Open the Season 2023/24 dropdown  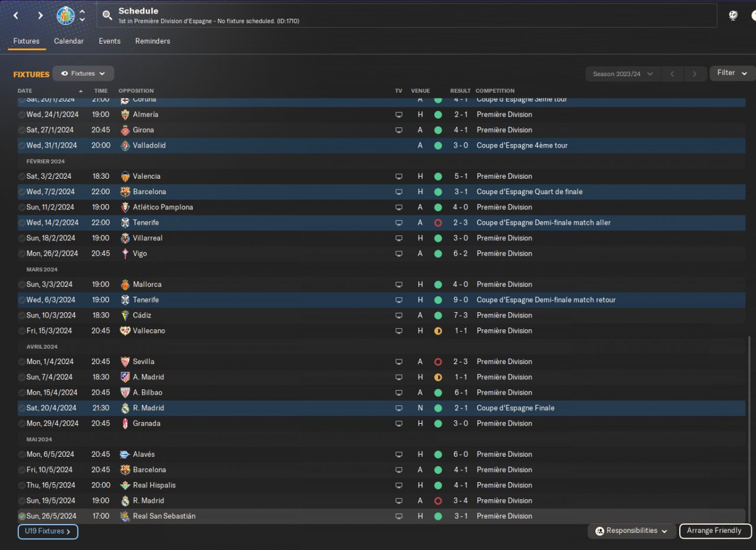pos(623,74)
